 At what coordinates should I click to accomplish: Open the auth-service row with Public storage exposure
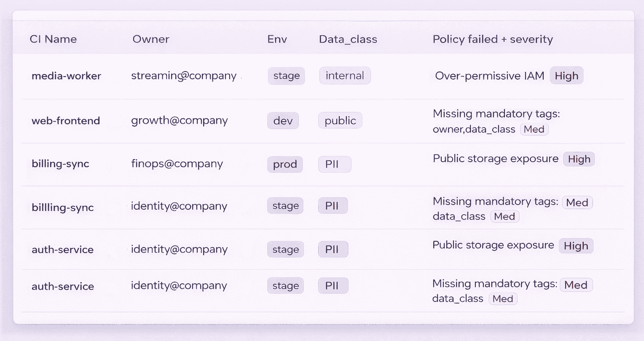point(62,249)
